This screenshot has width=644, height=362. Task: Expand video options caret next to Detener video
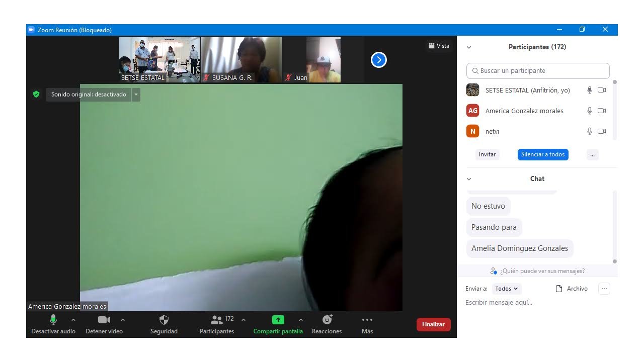123,320
